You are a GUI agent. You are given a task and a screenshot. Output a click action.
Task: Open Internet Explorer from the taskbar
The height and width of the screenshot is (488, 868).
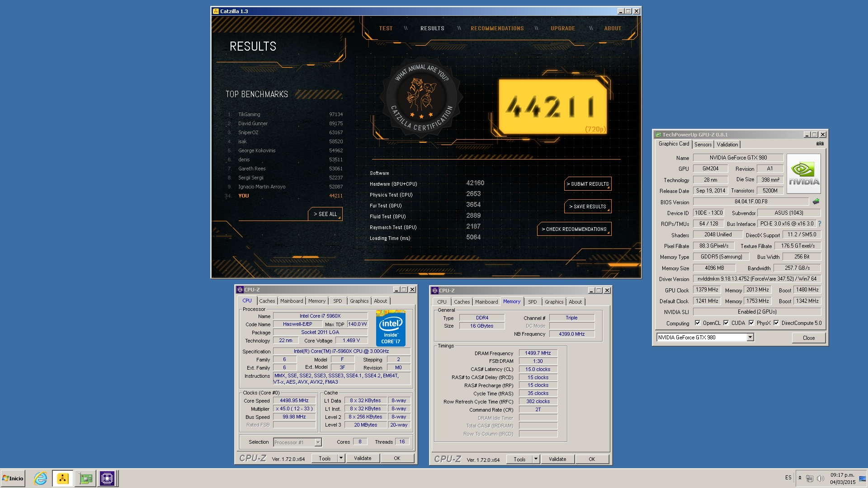[x=40, y=478]
